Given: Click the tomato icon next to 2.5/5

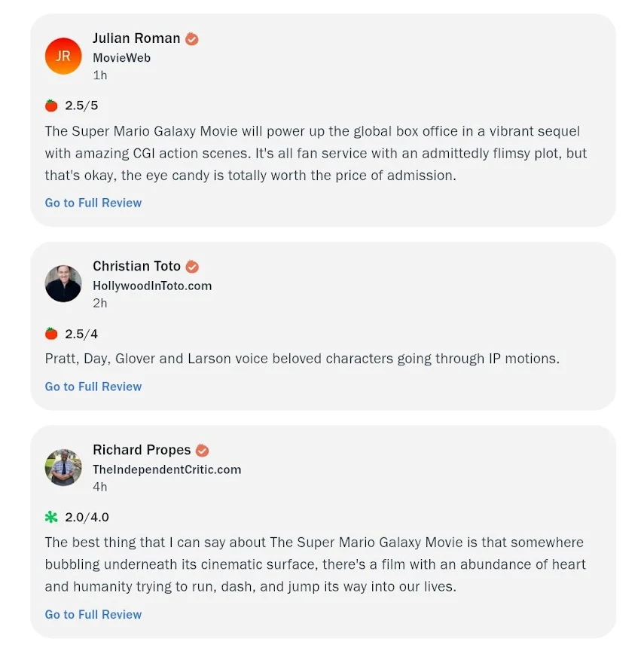Looking at the screenshot, I should click(51, 105).
